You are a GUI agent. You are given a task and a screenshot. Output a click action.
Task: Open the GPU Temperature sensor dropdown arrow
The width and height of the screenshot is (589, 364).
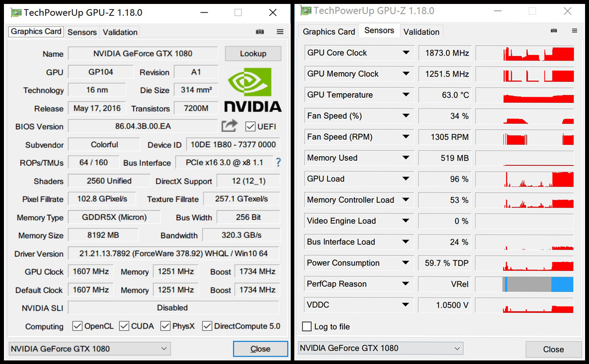(x=406, y=95)
